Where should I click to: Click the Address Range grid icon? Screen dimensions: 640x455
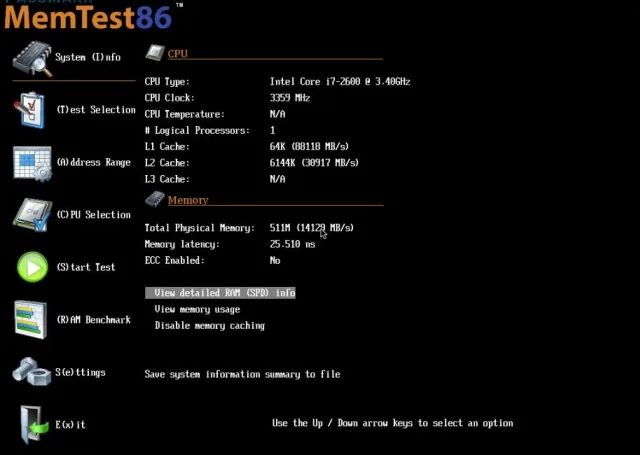pos(32,164)
